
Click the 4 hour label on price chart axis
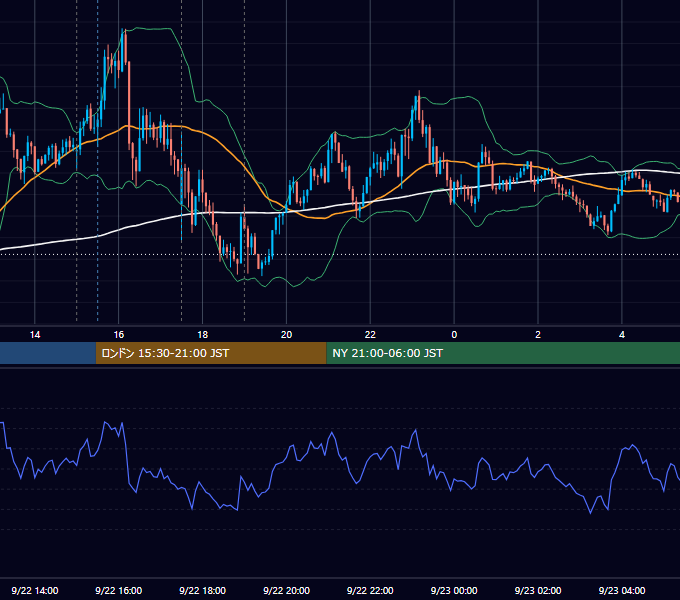(622, 335)
